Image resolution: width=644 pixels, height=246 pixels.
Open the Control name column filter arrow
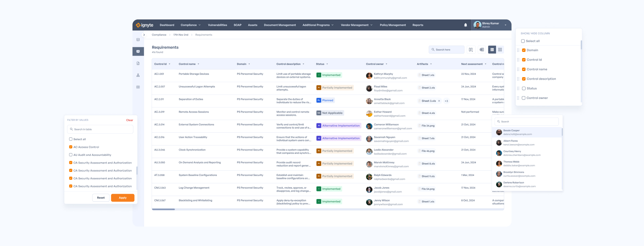[199, 64]
